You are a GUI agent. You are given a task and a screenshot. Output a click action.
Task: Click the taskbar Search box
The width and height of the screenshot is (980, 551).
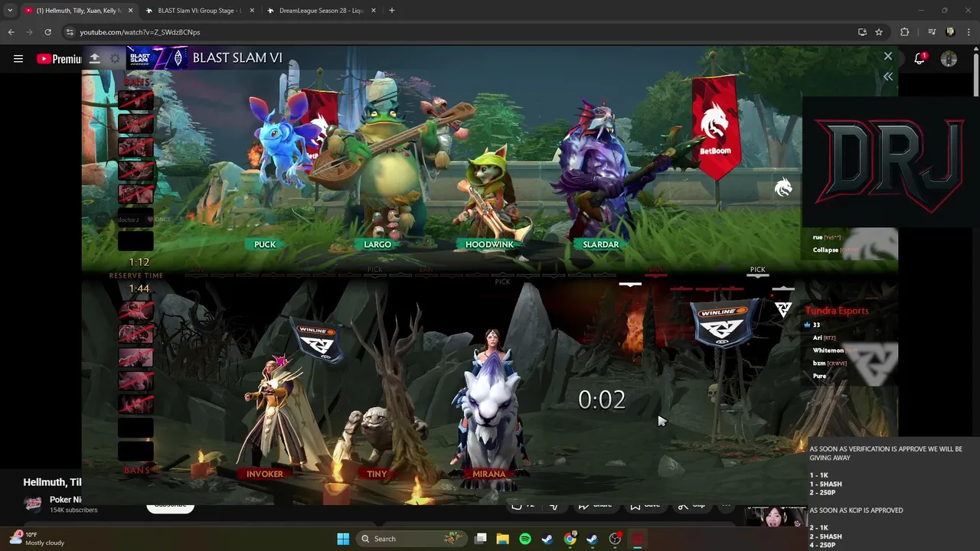tap(412, 539)
